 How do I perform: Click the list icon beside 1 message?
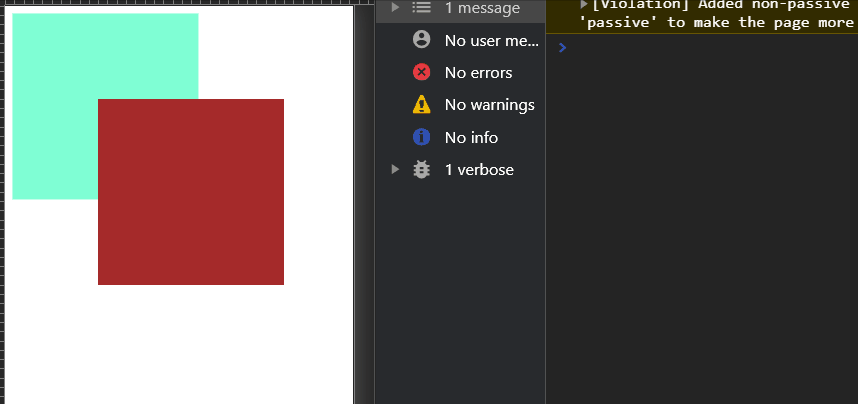tap(421, 7)
